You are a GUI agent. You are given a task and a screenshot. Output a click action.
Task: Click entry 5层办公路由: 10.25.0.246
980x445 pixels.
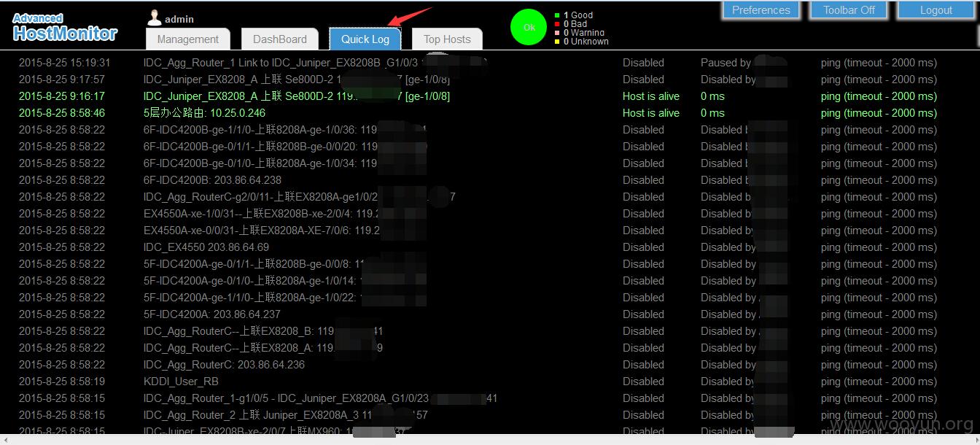pyautogui.click(x=204, y=113)
